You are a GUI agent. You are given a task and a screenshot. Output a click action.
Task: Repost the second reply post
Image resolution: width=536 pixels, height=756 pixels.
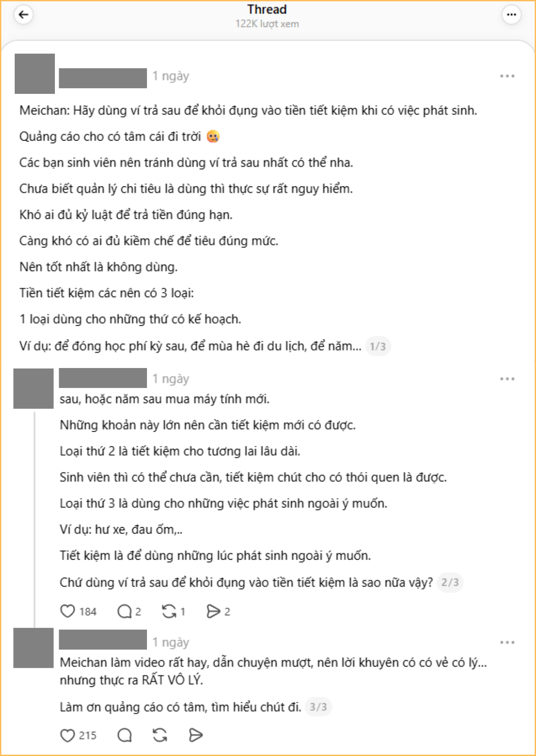[x=169, y=612]
